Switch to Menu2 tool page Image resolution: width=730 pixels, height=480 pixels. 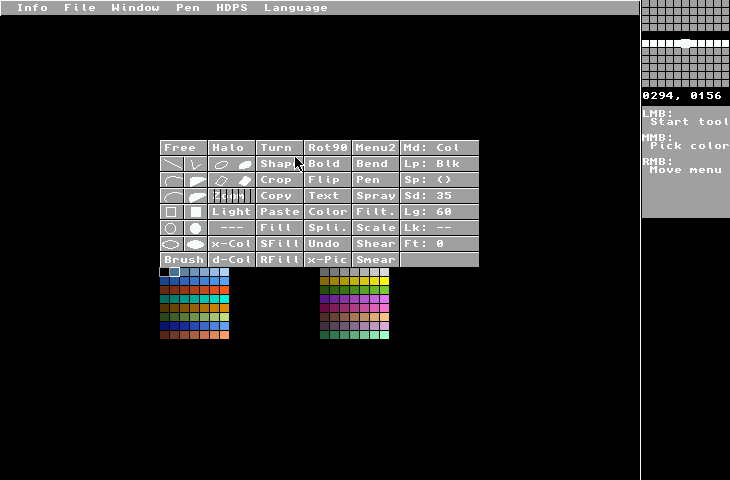tap(375, 148)
